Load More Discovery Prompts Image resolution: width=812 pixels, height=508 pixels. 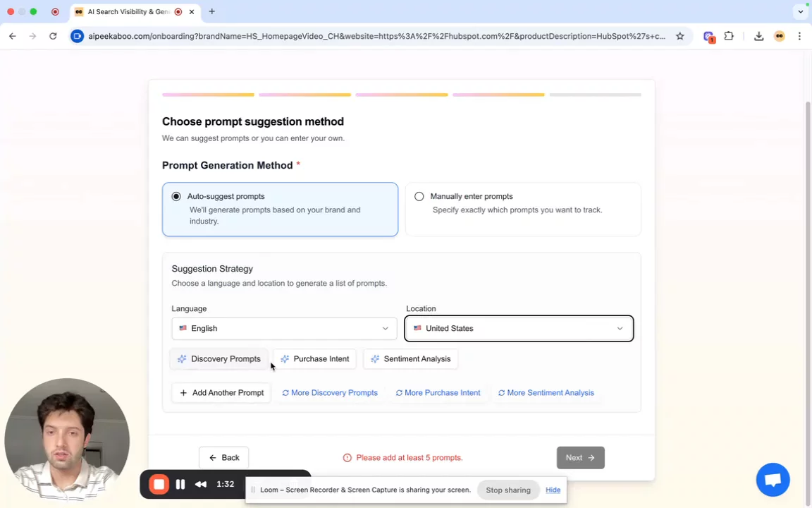330,393
